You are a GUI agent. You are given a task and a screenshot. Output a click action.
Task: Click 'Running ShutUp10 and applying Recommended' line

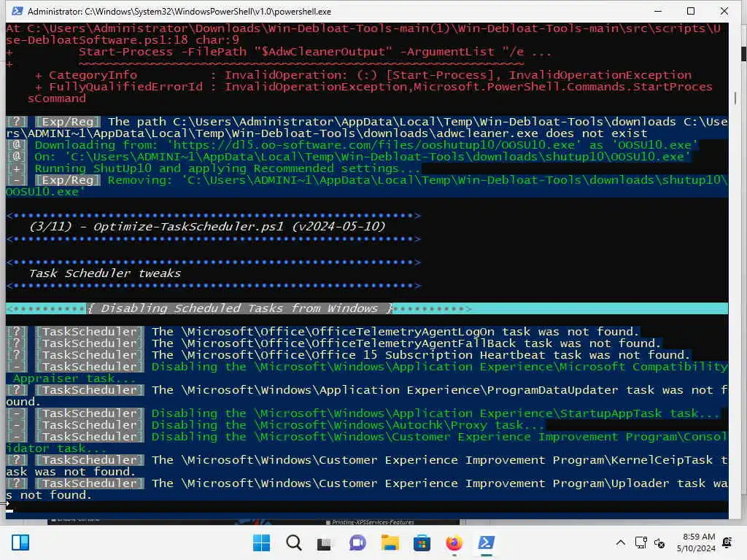(214, 168)
